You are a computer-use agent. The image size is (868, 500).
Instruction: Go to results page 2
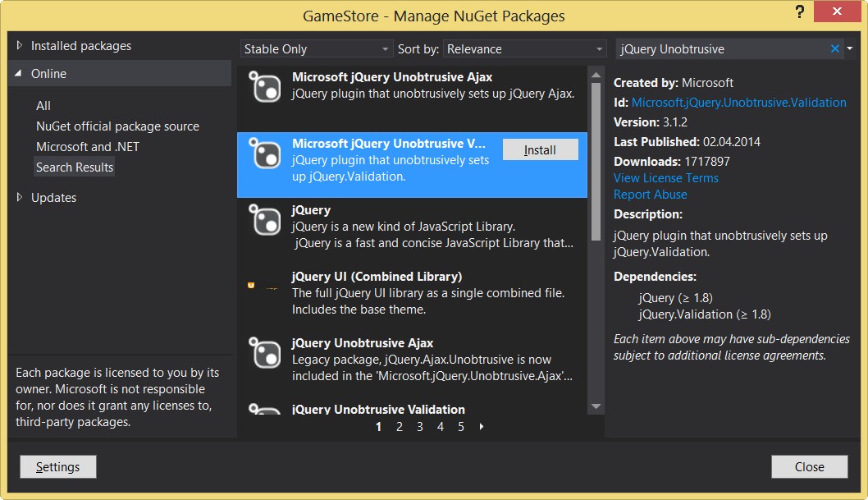pos(399,427)
